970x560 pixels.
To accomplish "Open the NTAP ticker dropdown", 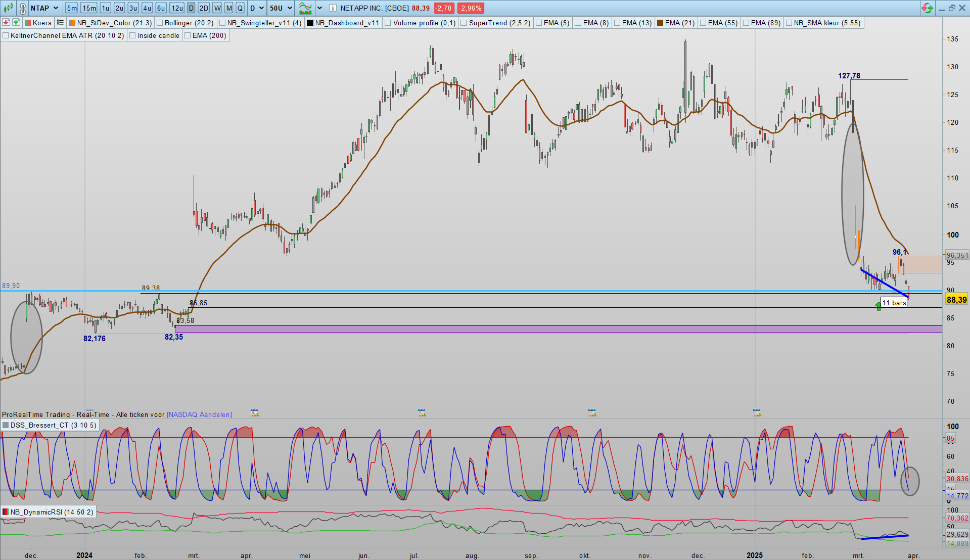I will [44, 8].
